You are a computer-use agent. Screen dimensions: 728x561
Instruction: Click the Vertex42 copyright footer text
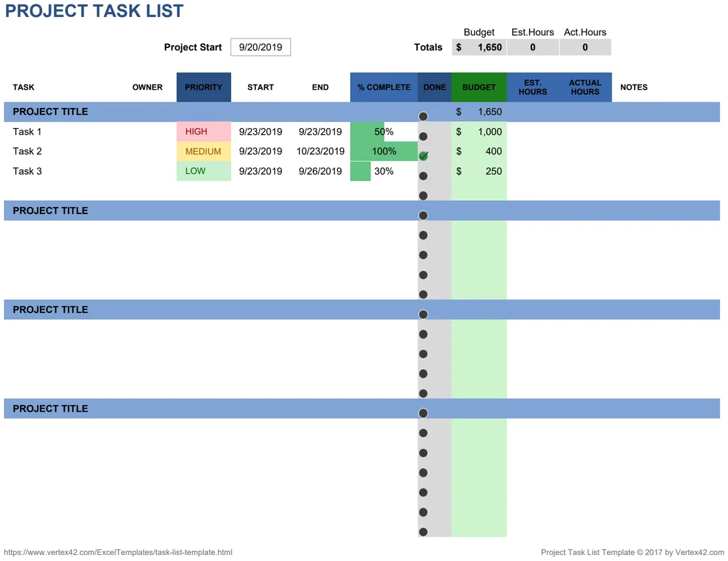(632, 553)
